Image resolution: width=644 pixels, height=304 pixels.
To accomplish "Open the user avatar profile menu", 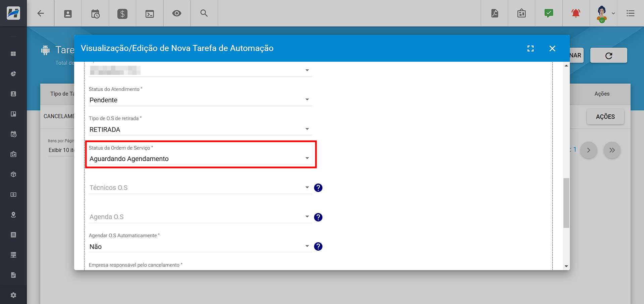I will pos(605,14).
